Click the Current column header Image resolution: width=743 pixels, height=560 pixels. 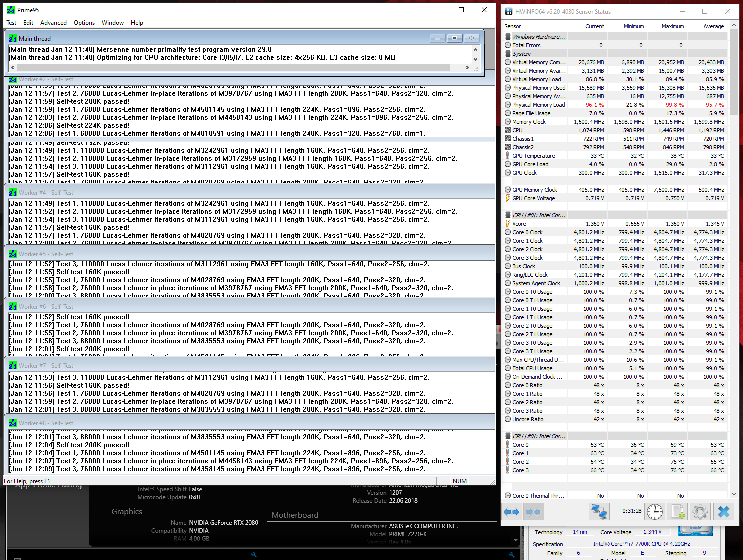coord(587,26)
